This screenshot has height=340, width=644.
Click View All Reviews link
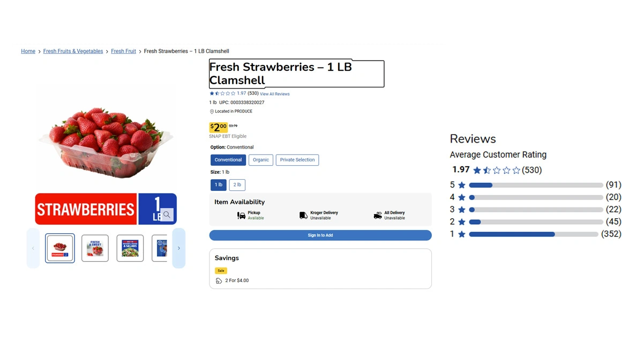[275, 94]
